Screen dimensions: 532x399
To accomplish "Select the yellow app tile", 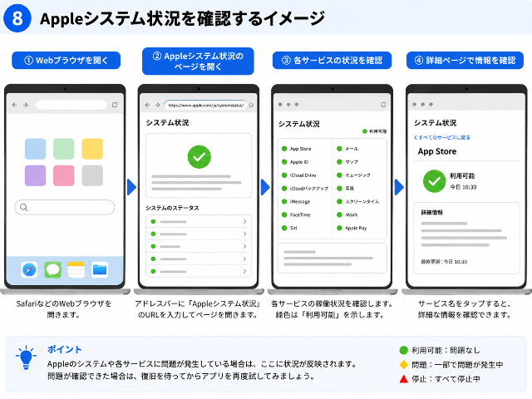I will (x=92, y=149).
